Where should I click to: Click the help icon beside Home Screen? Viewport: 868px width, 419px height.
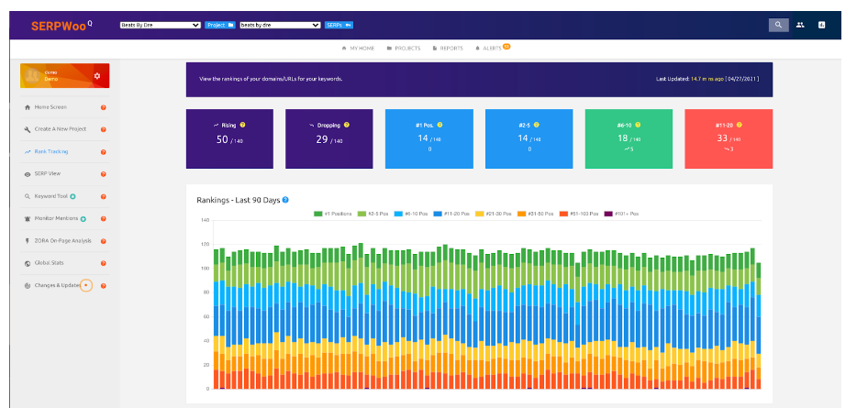pos(103,107)
